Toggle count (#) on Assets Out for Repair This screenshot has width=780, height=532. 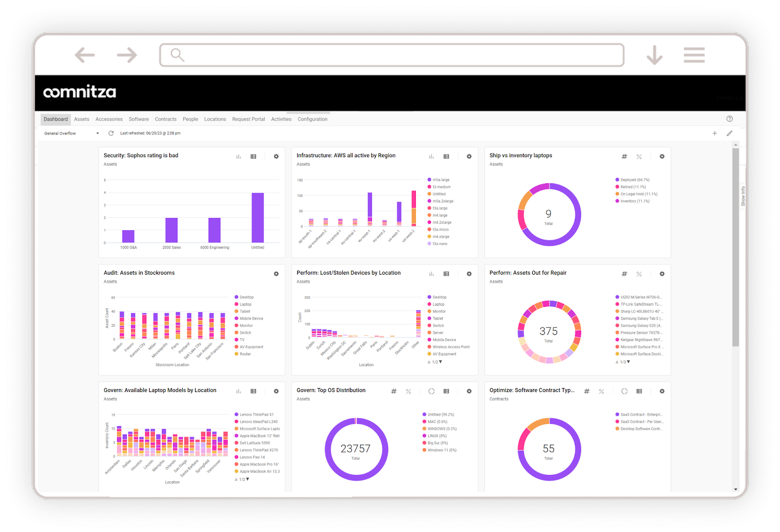coord(624,274)
